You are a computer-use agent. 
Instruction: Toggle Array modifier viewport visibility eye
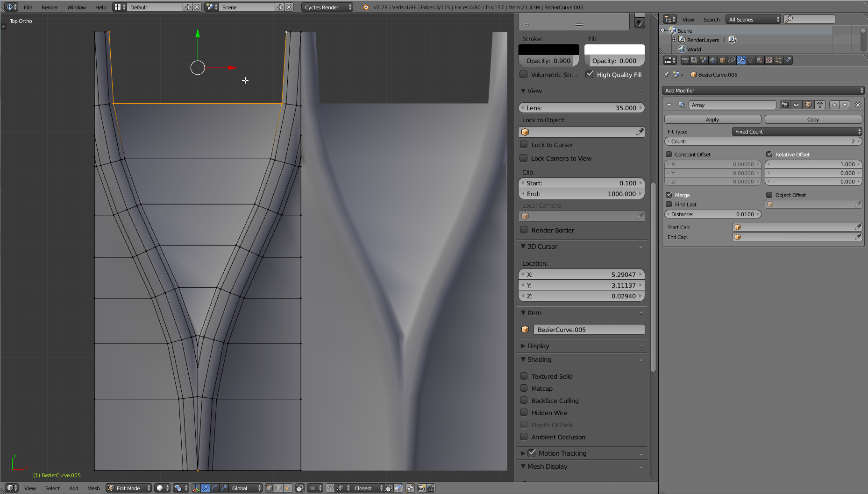797,105
